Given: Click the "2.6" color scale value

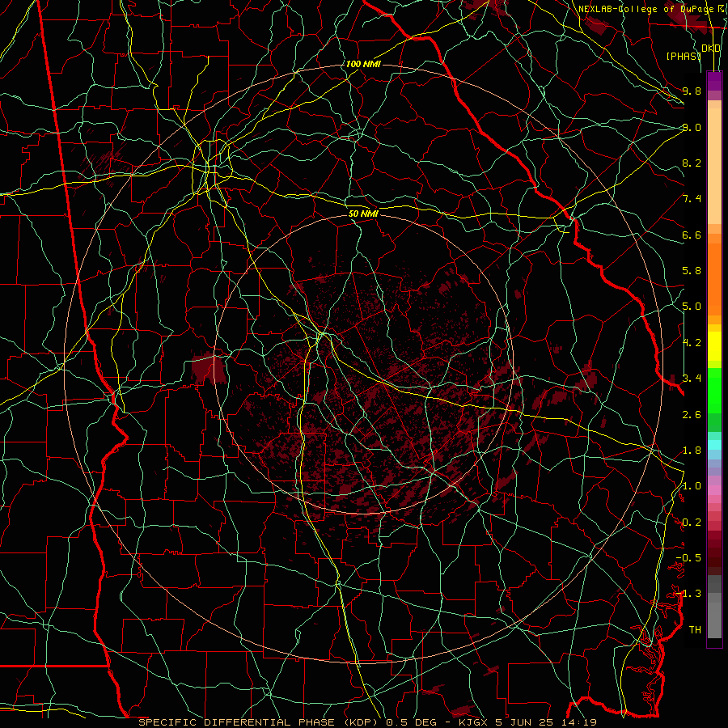Looking at the screenshot, I should 692,414.
